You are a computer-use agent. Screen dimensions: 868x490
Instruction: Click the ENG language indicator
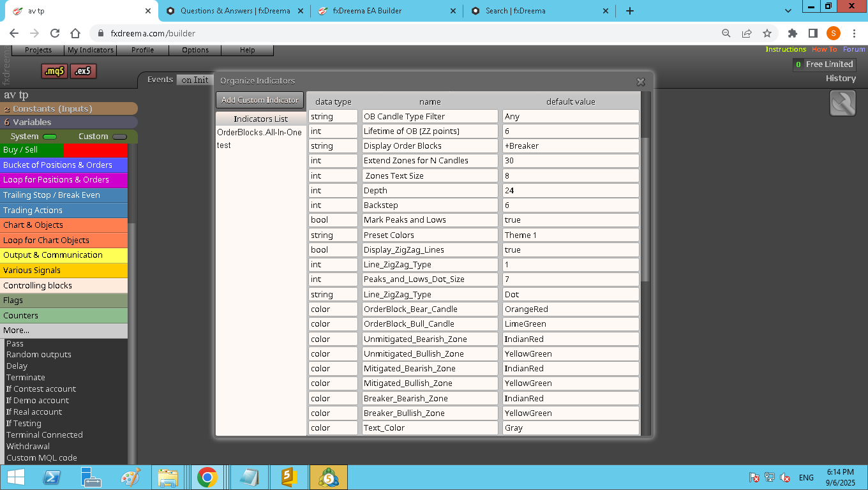[x=806, y=477]
